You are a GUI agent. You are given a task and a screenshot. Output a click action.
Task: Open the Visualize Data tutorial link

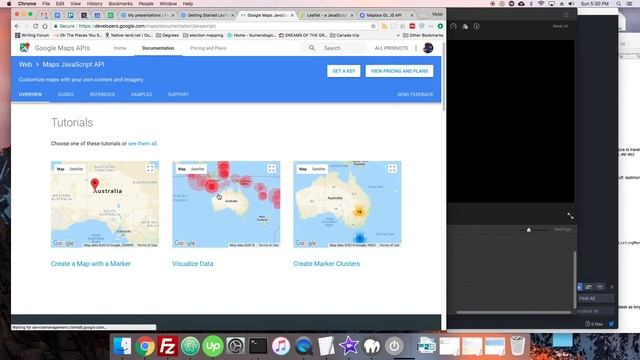tap(193, 264)
